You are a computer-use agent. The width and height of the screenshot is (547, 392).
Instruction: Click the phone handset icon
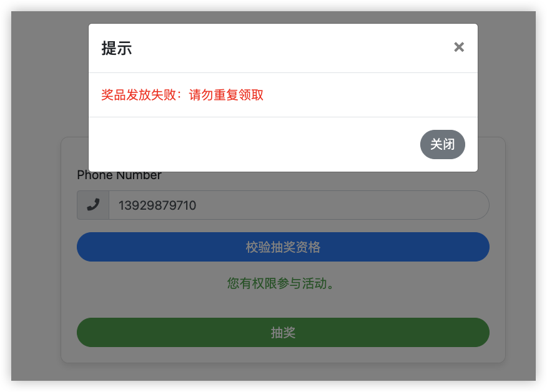point(93,205)
